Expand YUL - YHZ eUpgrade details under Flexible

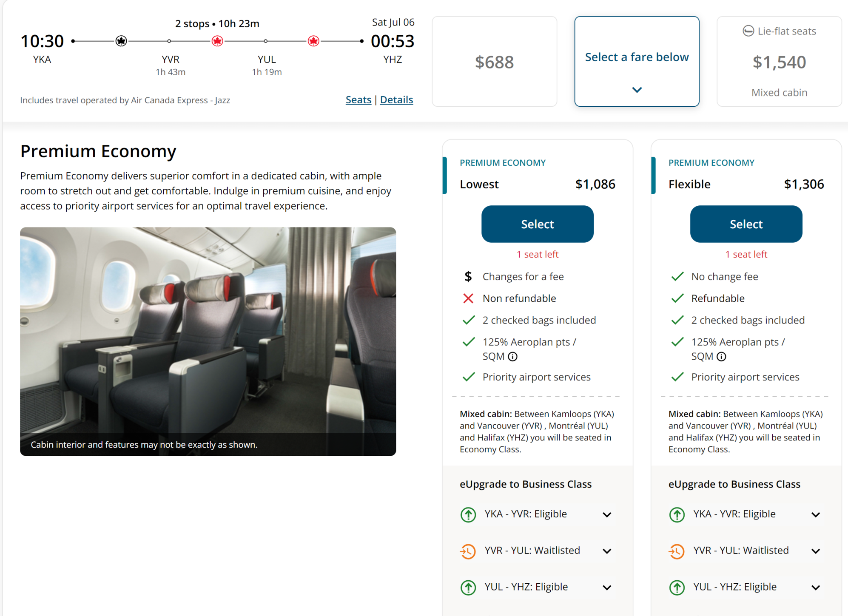point(815,588)
